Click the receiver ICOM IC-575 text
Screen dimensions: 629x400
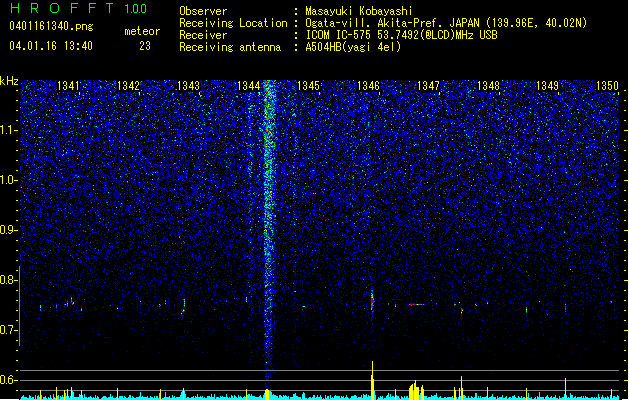[401, 35]
